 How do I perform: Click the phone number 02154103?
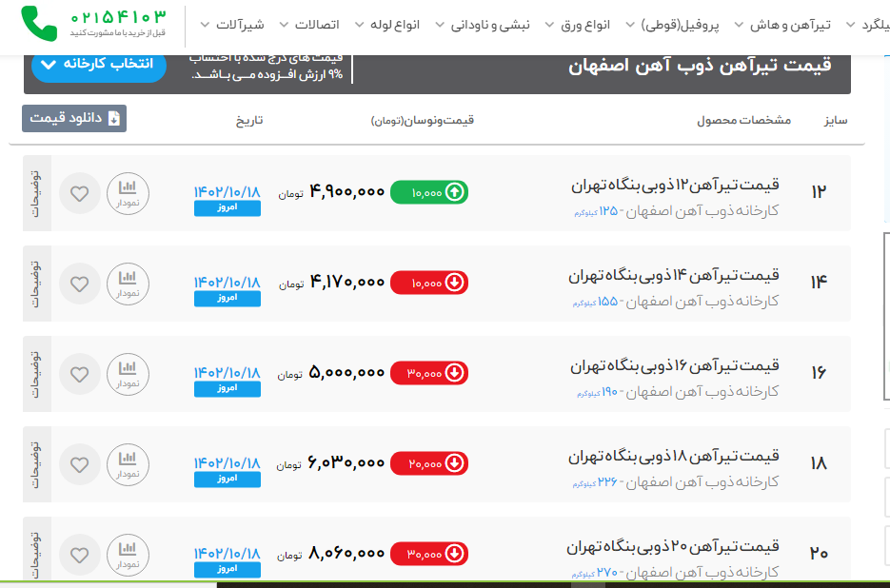(117, 18)
